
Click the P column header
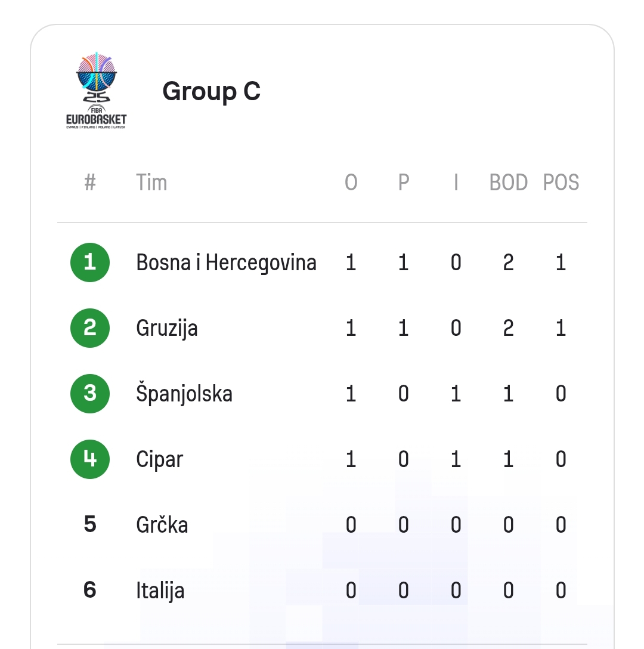[404, 183]
